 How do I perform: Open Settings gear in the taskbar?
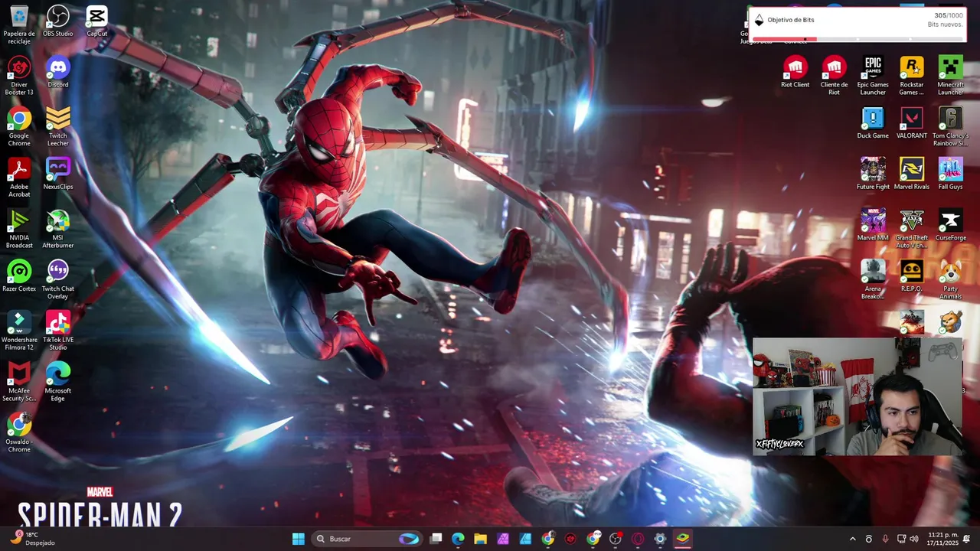tap(660, 539)
